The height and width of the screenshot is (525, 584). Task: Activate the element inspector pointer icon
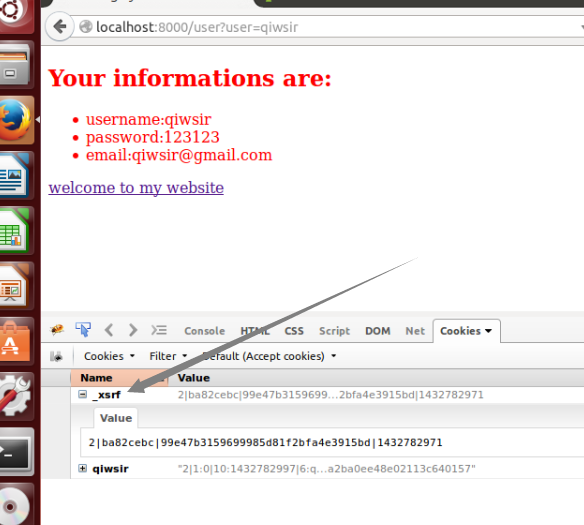(x=83, y=330)
